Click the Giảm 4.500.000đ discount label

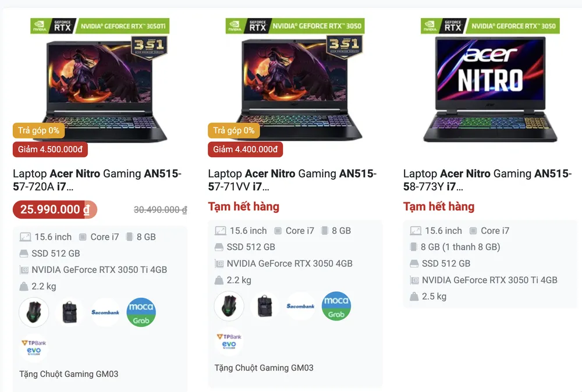pyautogui.click(x=49, y=149)
